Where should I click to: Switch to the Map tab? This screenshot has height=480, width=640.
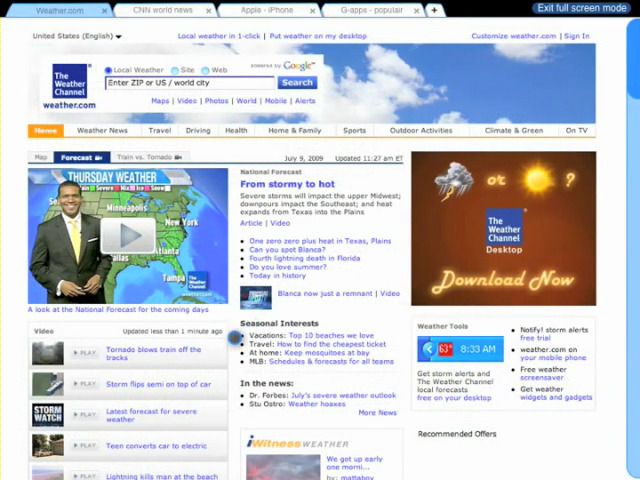(41, 157)
